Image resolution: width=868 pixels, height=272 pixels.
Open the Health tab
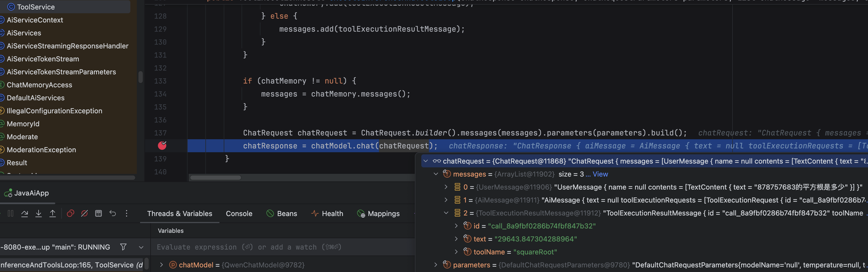coord(327,214)
